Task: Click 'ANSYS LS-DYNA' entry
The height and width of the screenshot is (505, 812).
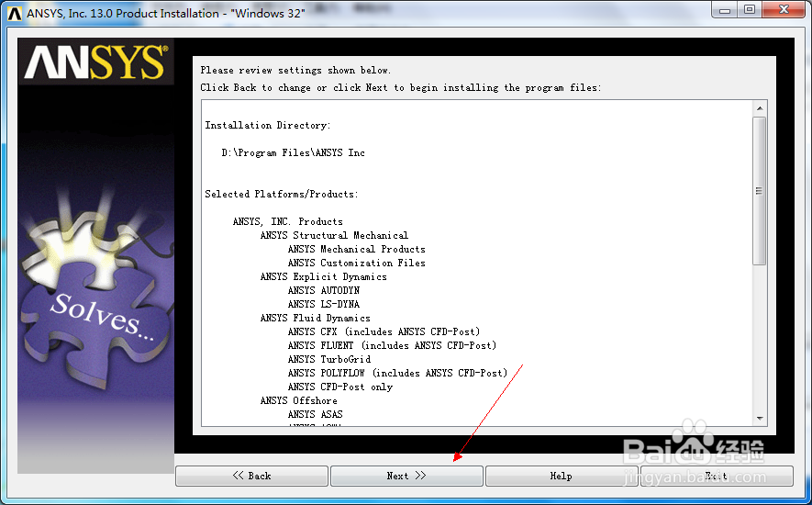Action: [x=323, y=304]
